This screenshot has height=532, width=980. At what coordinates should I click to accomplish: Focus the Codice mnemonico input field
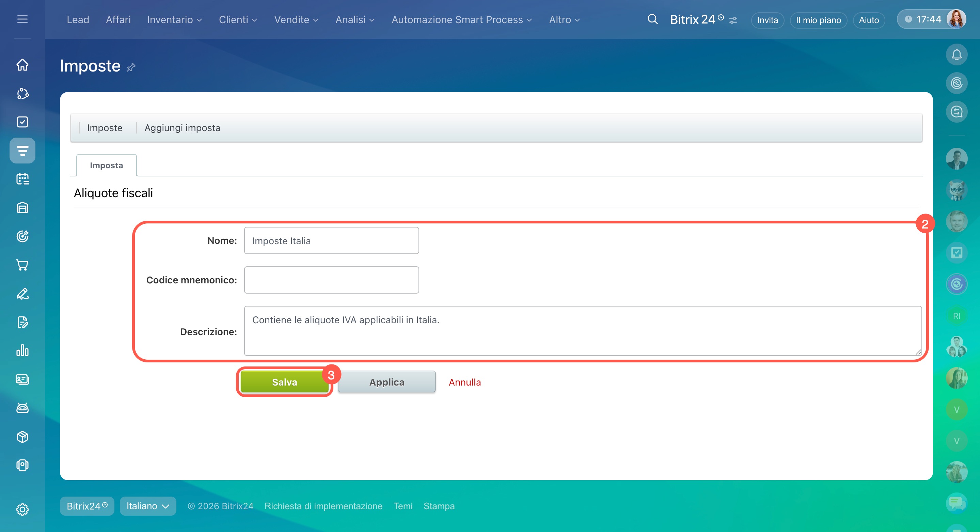(331, 280)
